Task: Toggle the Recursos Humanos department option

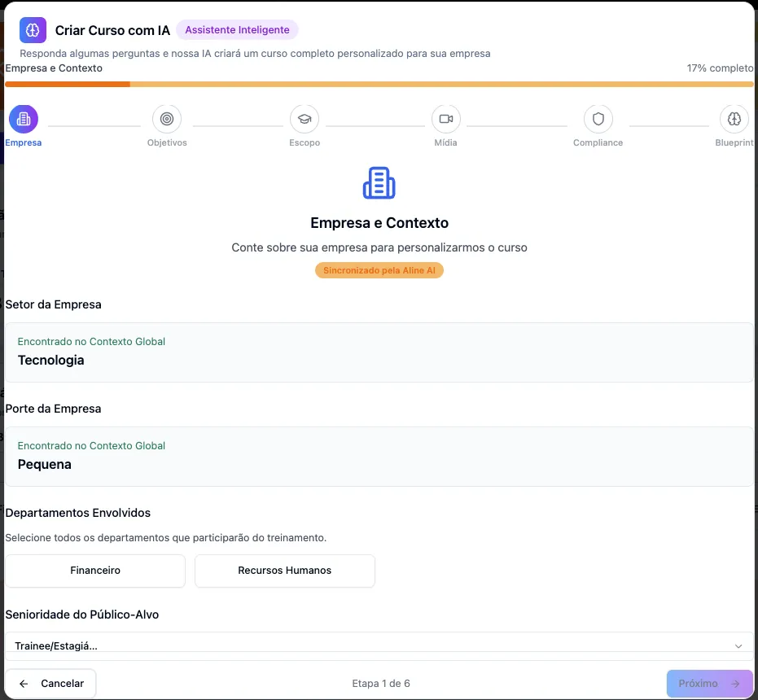Action: [x=284, y=571]
